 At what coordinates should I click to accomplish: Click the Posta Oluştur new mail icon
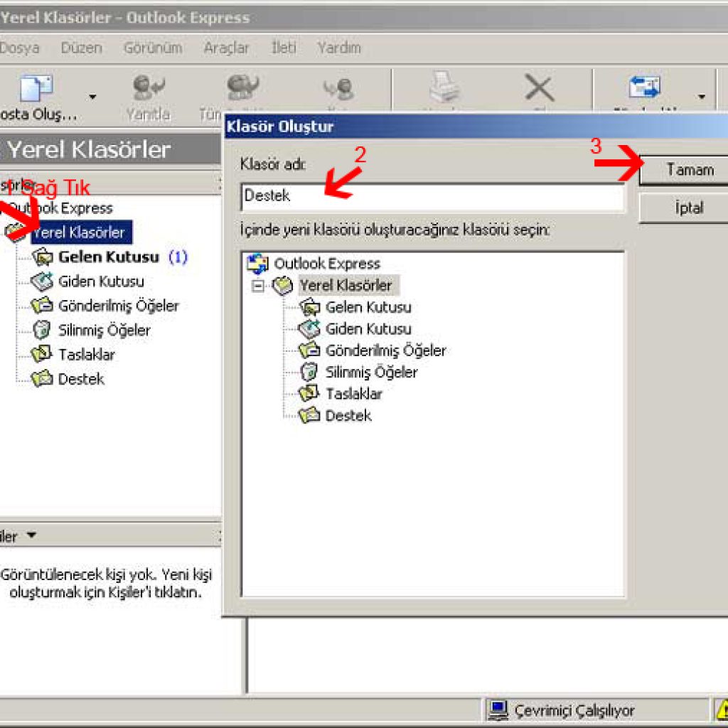coord(36,87)
